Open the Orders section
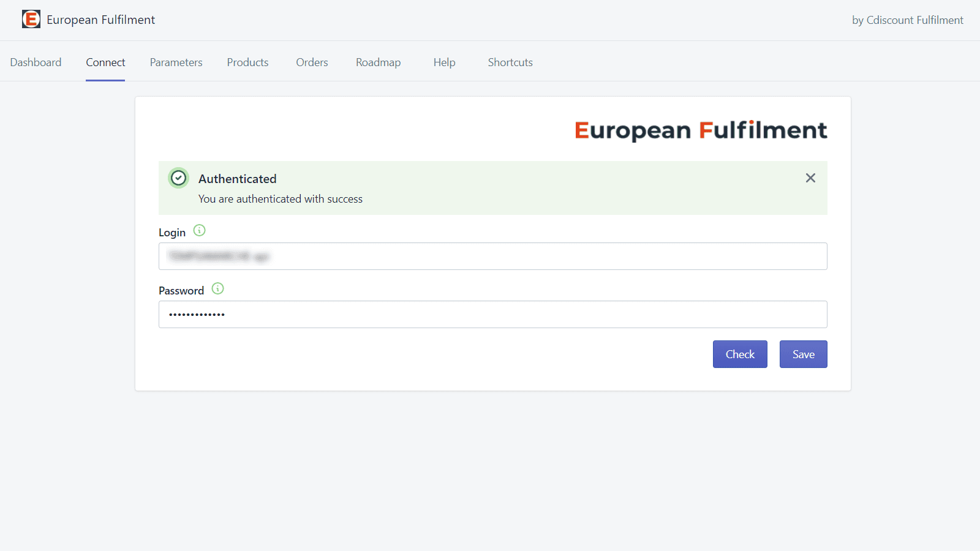Image resolution: width=980 pixels, height=551 pixels. click(x=312, y=62)
